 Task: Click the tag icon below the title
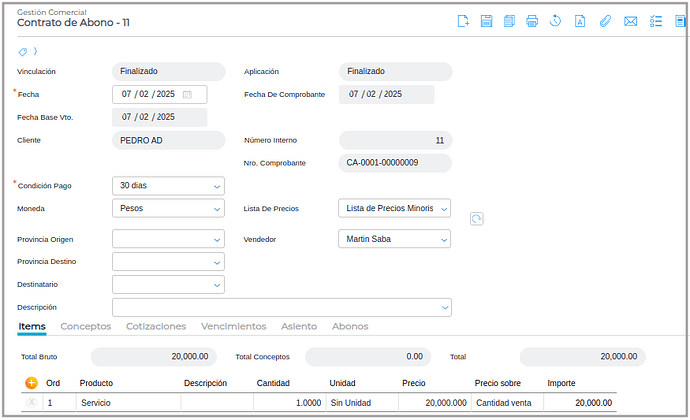(23, 51)
